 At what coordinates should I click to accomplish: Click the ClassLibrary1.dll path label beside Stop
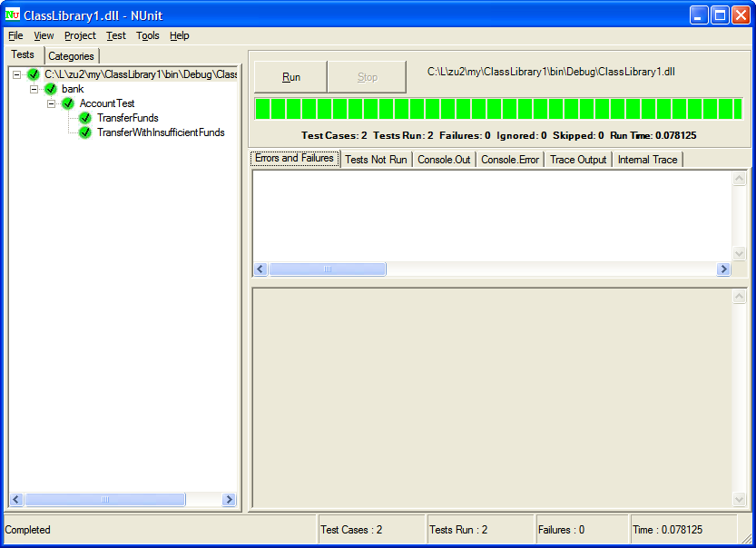[551, 72]
